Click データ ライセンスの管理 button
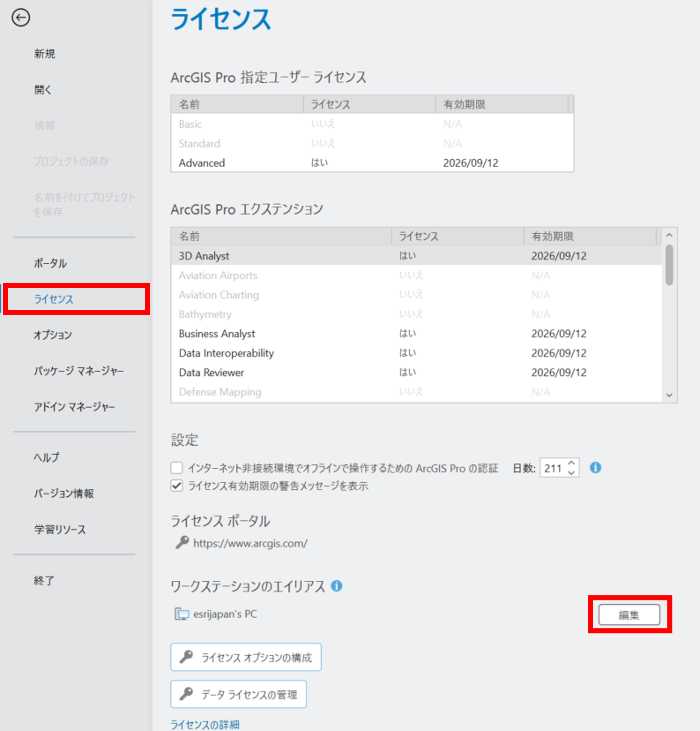Screen dimensions: 700x731 click(x=238, y=694)
